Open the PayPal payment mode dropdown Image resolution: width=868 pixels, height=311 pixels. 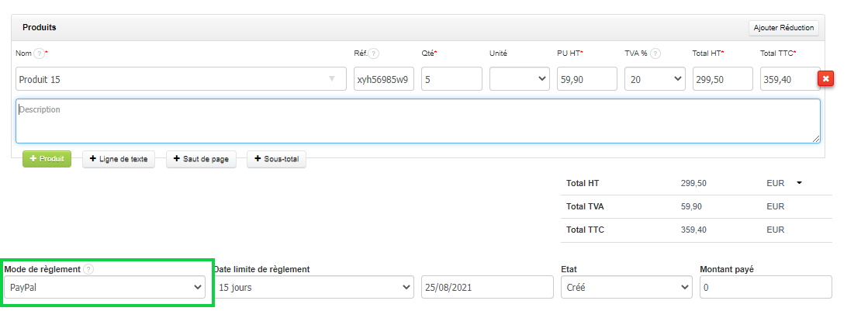[x=105, y=287]
